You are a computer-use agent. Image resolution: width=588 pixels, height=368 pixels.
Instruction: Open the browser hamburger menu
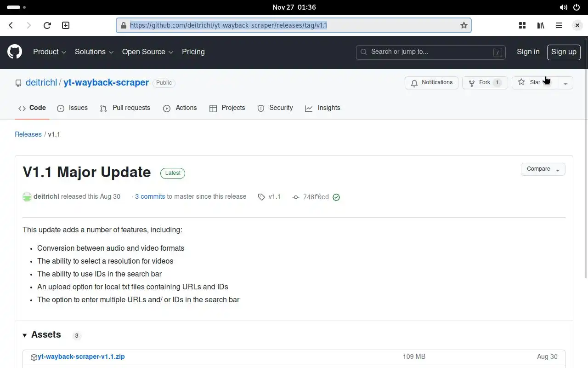pos(559,25)
